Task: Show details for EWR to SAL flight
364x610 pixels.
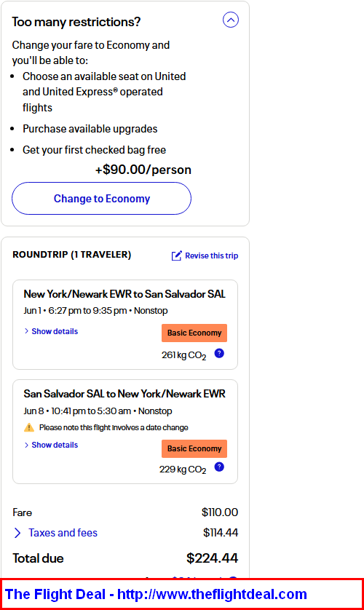Action: [55, 331]
